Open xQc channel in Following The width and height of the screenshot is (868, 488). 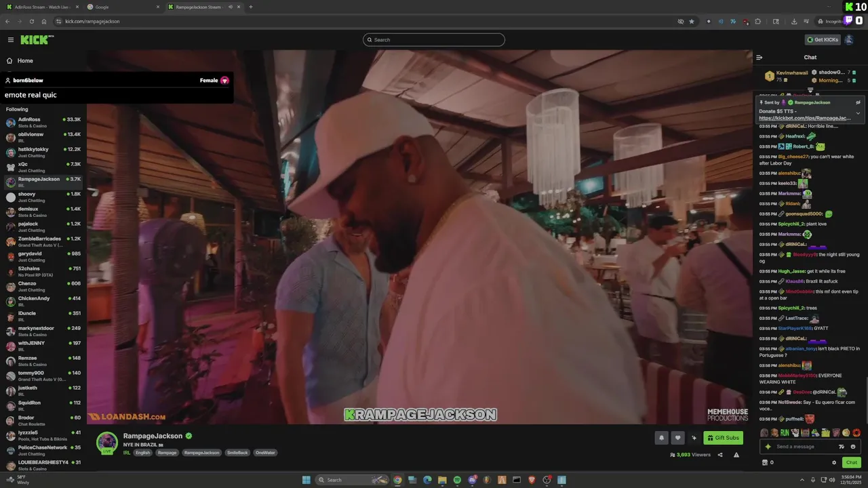(x=43, y=167)
